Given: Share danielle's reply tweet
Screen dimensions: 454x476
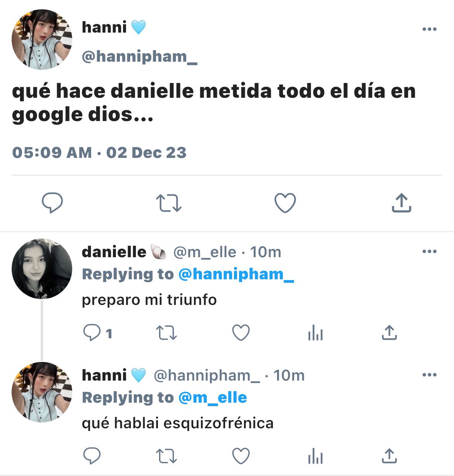Looking at the screenshot, I should point(389,332).
